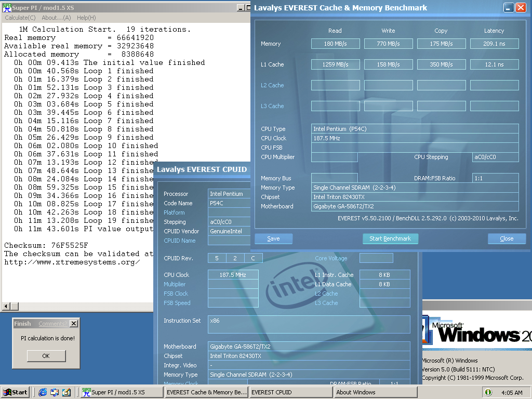Image resolution: width=532 pixels, height=399 pixels.
Task: Click the CPU Stepping aC0/cC0 field in benchmark
Action: coord(495,157)
